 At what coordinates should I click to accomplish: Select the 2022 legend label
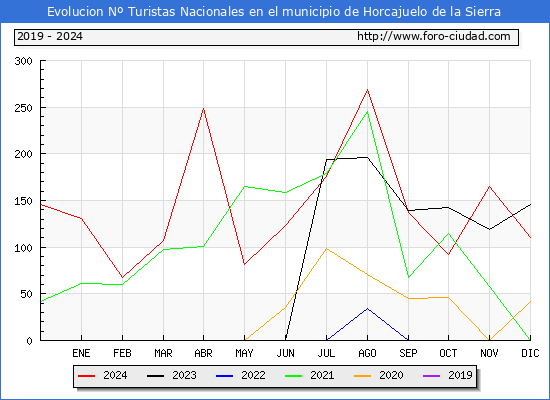253,375
